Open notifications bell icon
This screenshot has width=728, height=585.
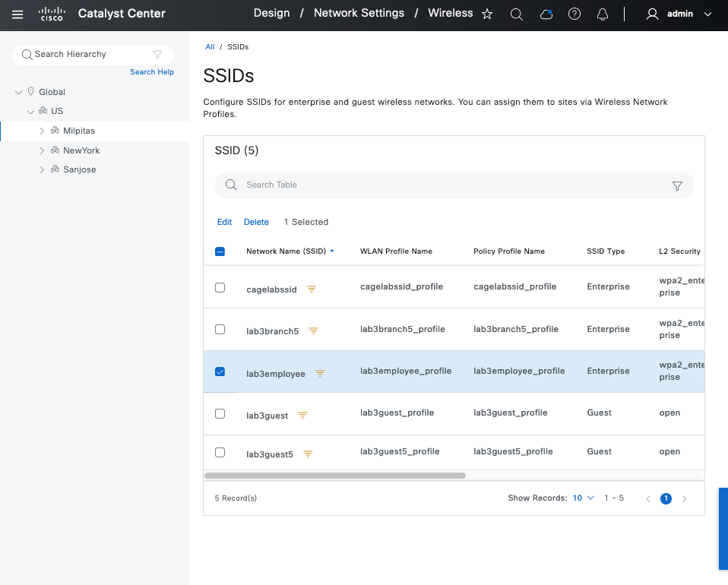click(603, 14)
